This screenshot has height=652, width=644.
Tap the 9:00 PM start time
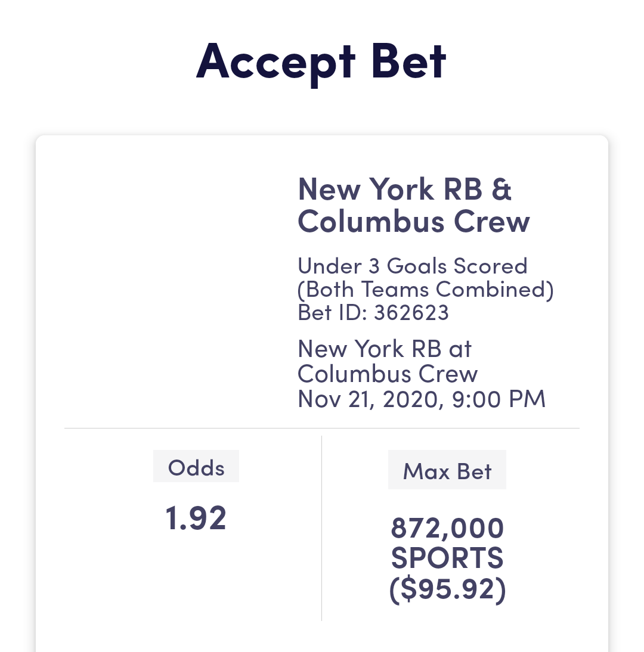click(499, 399)
